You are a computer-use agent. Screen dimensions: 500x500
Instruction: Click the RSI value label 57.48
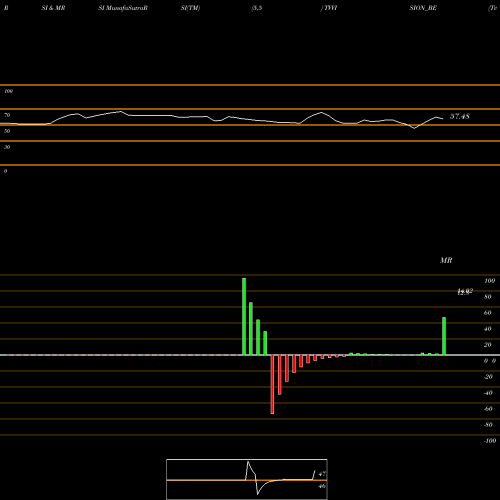pyautogui.click(x=460, y=116)
